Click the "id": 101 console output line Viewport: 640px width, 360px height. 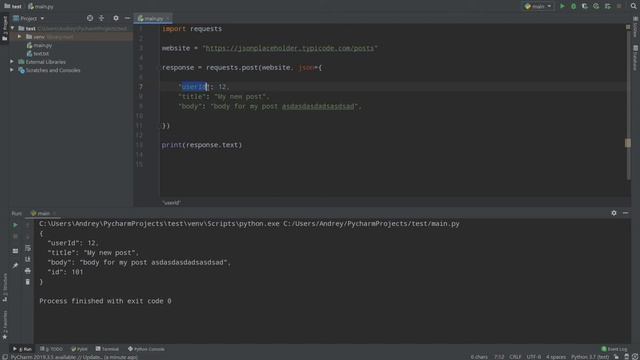coord(65,272)
